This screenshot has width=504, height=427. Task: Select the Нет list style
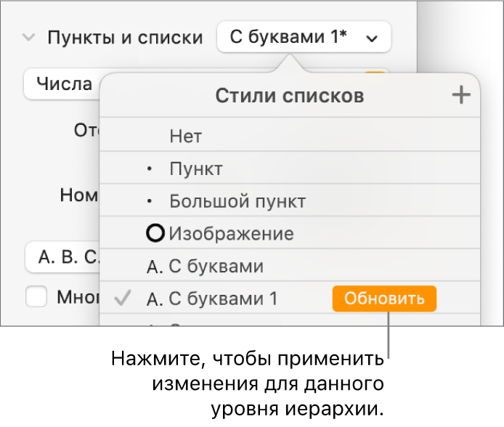point(290,135)
